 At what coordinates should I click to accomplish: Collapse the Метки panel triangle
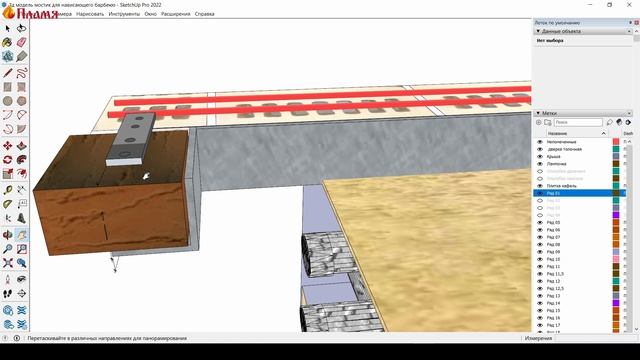(x=538, y=113)
